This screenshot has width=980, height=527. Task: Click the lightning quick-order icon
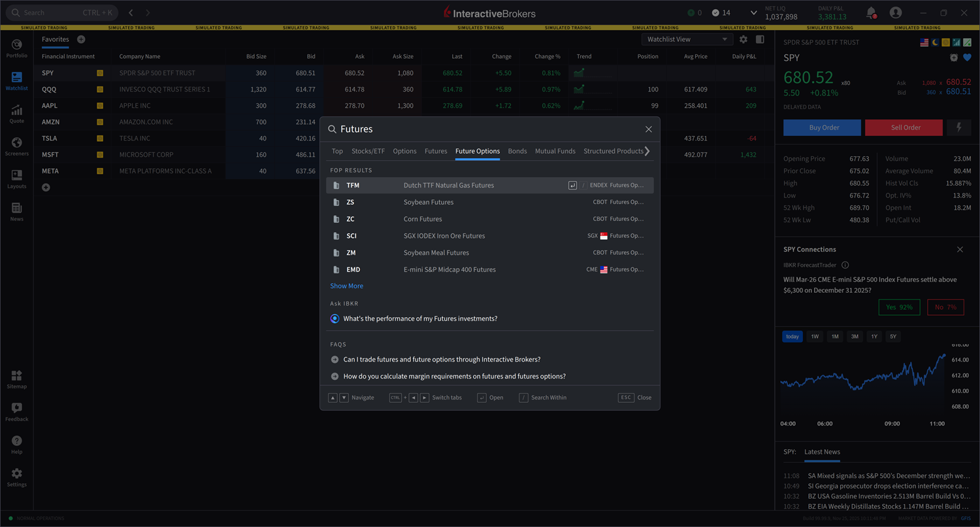(x=959, y=127)
